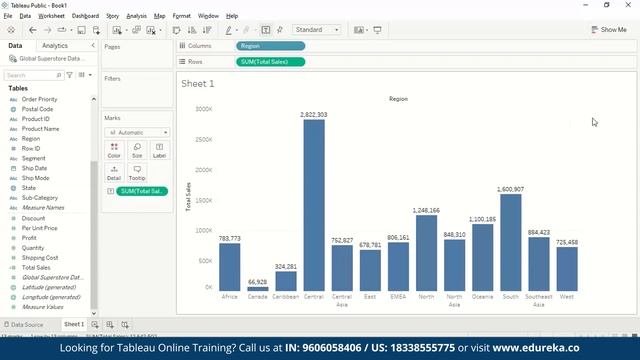This screenshot has width=640, height=360.
Task: Click the Tableau start page icon
Action: pos(11,30)
